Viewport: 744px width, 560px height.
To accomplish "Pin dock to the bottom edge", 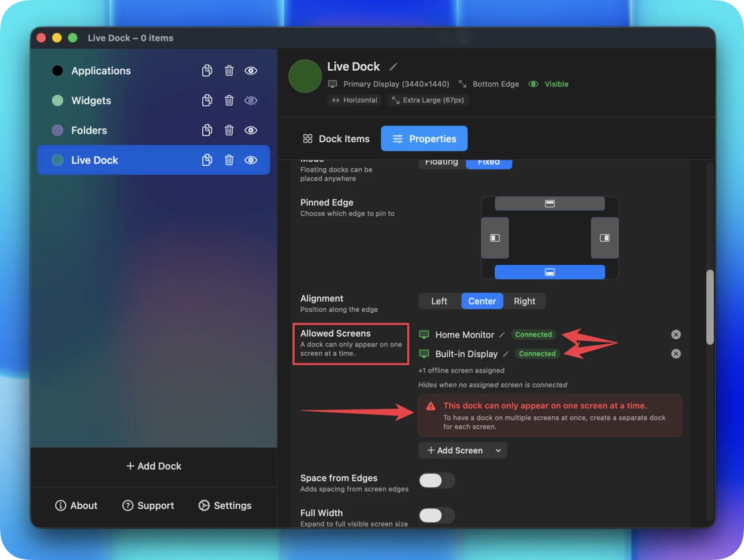I will [550, 272].
